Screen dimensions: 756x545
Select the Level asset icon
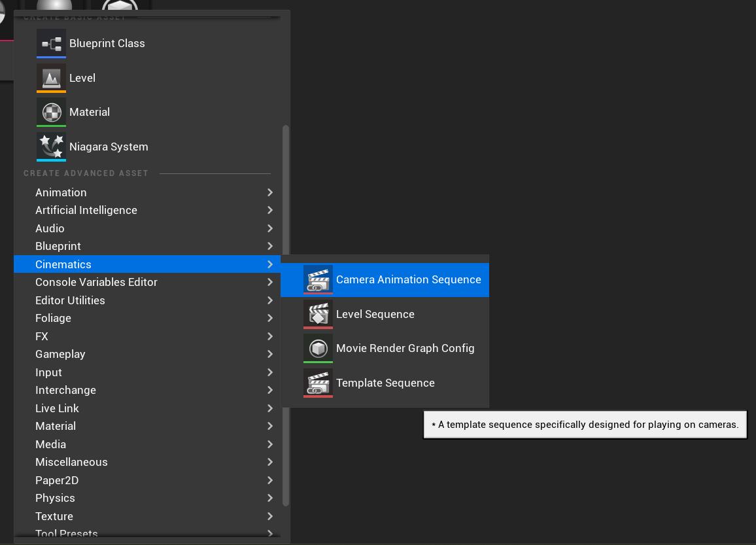51,78
